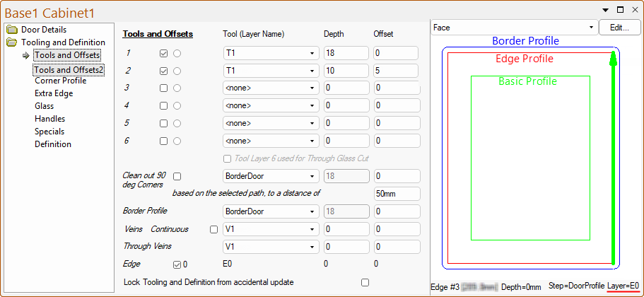Select radio button for tool row 2
Viewport: 644px width, 297px height.
(x=177, y=71)
